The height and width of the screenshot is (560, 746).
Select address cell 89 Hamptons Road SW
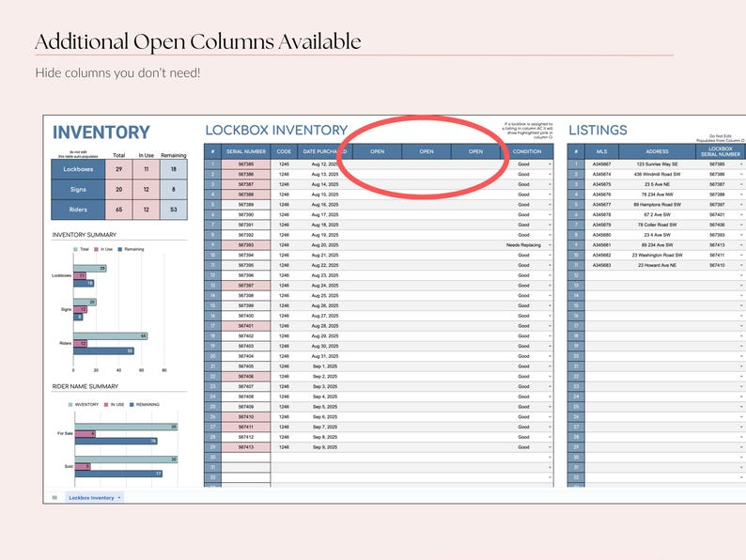tap(657, 205)
